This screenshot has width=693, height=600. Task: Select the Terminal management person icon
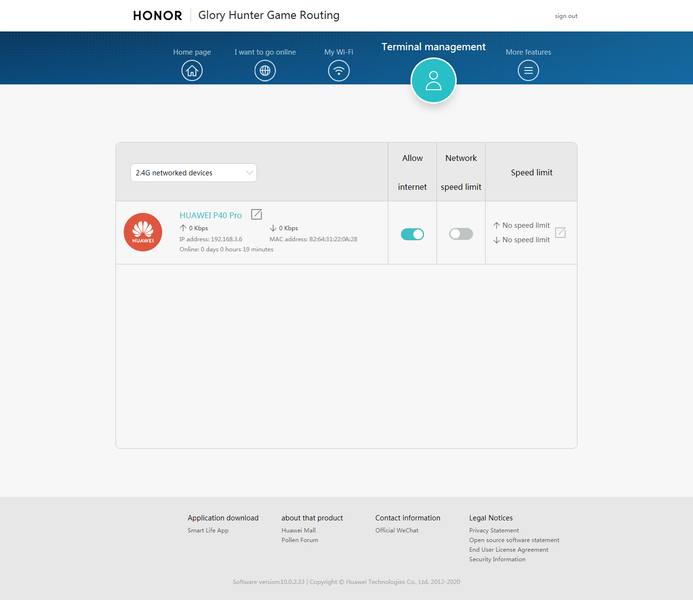click(x=433, y=80)
